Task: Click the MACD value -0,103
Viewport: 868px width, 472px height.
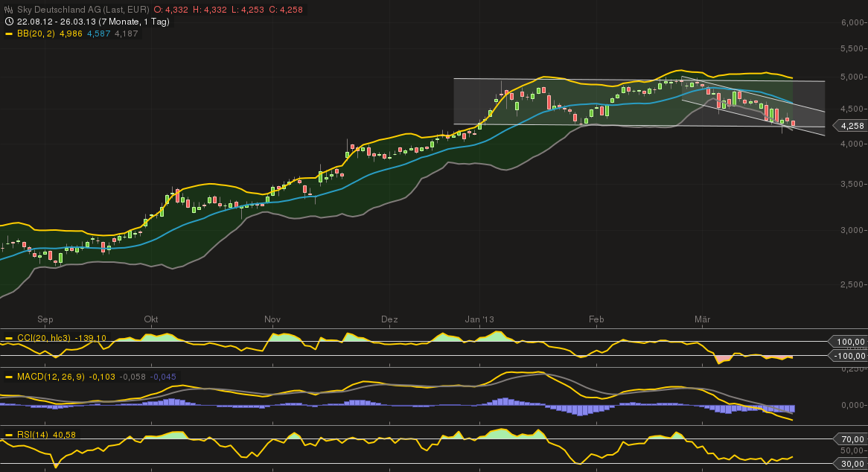Action: click(102, 377)
